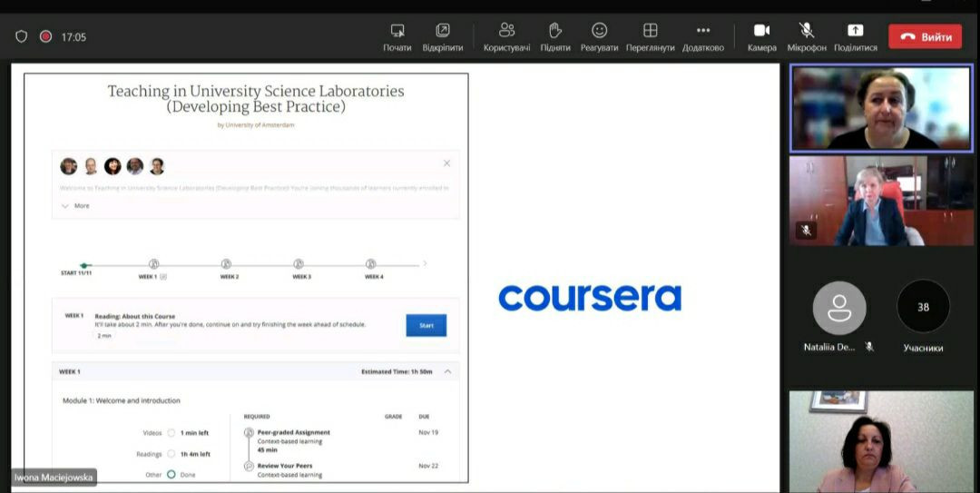Toggle the Мікрофон microphone button

click(807, 37)
